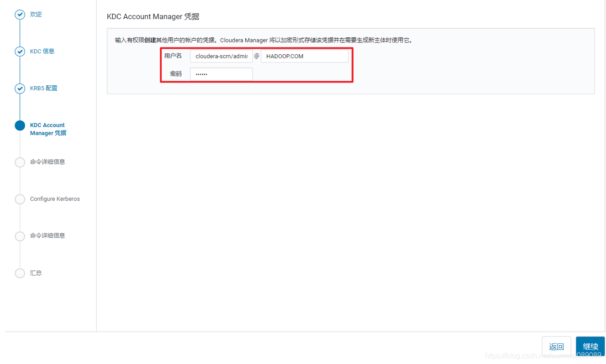Select second 命令详细信息 step label above 汇总

[x=47, y=236]
